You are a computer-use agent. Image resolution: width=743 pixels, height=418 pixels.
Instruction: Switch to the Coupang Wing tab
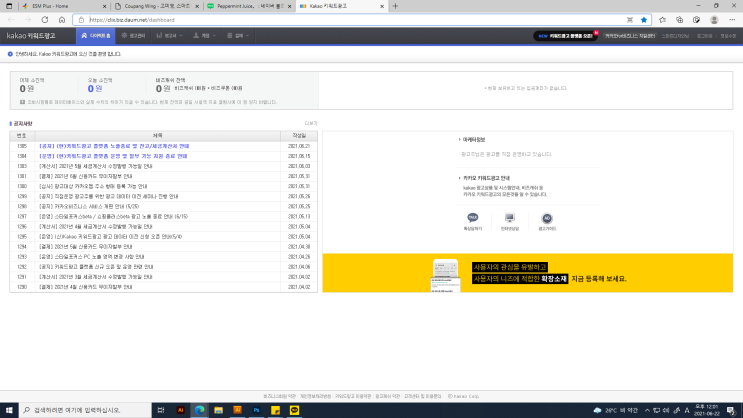tap(157, 6)
